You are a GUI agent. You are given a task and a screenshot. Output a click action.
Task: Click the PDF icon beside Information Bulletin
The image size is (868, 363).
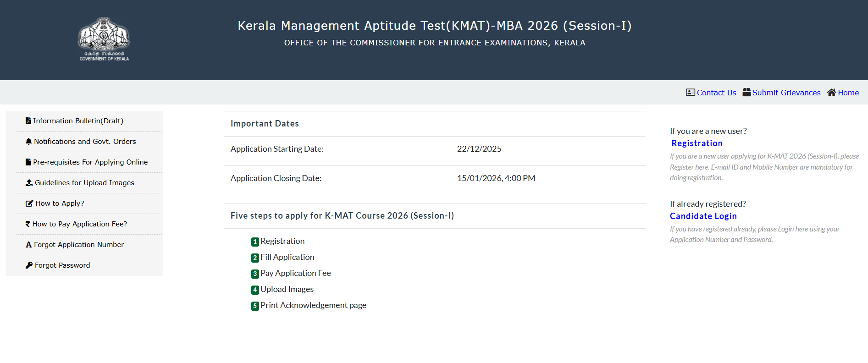[x=28, y=121]
